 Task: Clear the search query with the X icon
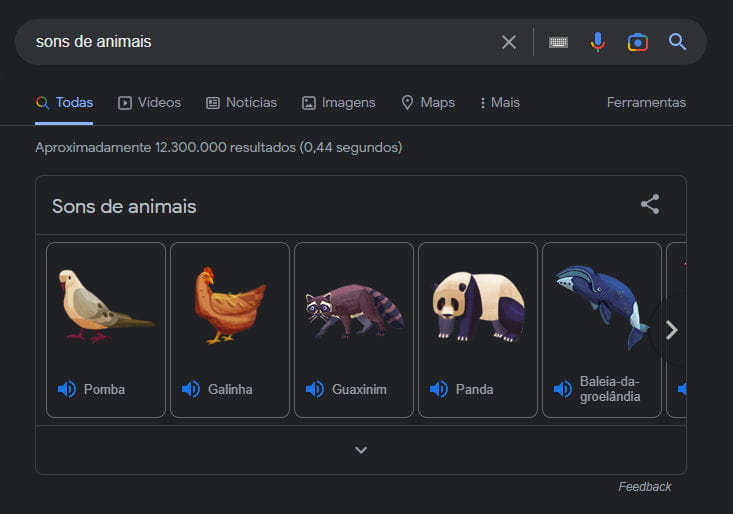pos(509,42)
